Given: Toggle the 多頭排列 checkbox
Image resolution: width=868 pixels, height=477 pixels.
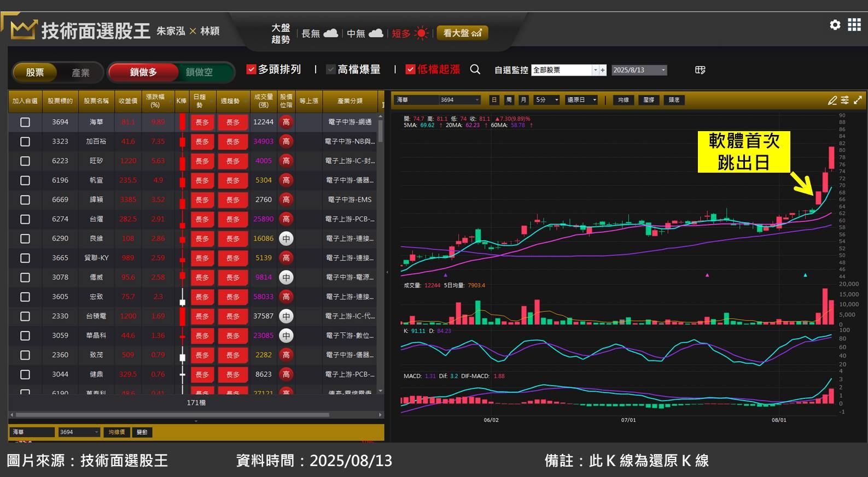Looking at the screenshot, I should 252,69.
